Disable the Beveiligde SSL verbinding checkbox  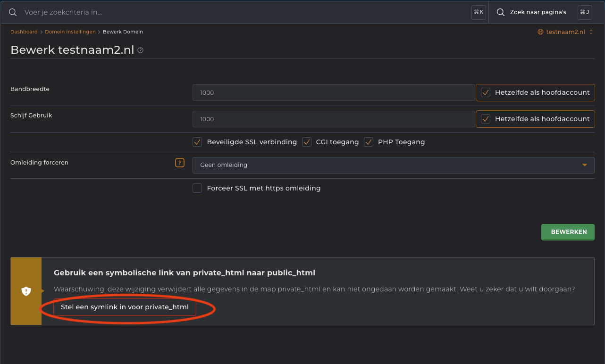coord(197,142)
